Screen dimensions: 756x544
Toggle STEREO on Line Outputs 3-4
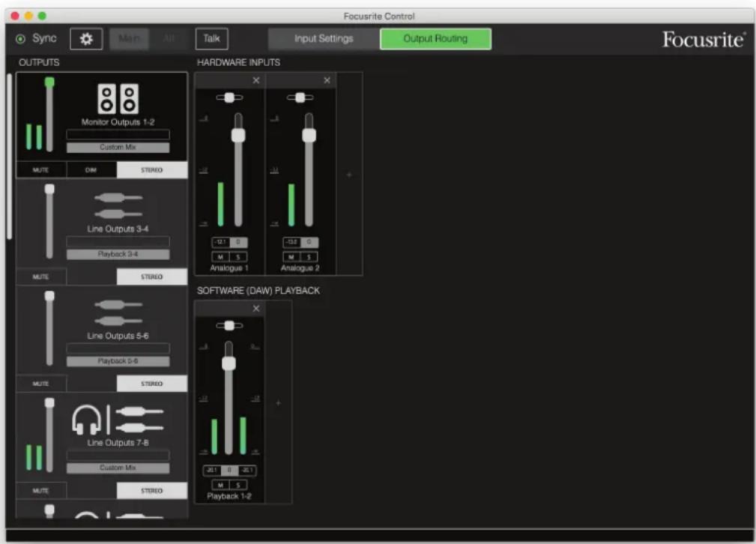152,276
